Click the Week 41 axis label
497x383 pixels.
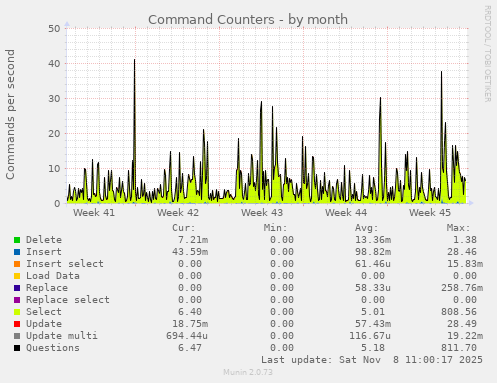click(94, 213)
